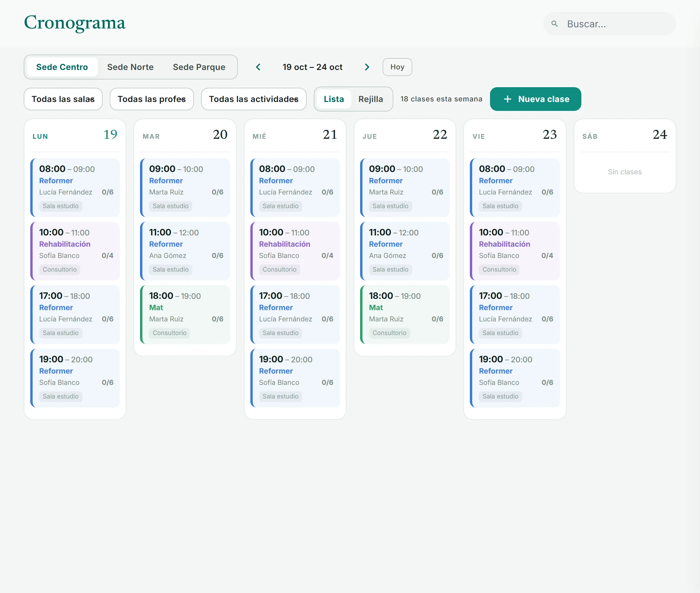This screenshot has width=700, height=593.
Task: Open Monday 17:00 Reformer class card
Action: click(x=75, y=315)
